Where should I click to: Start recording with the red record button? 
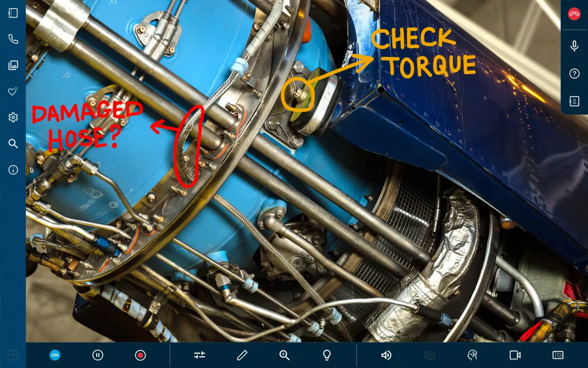pos(140,355)
